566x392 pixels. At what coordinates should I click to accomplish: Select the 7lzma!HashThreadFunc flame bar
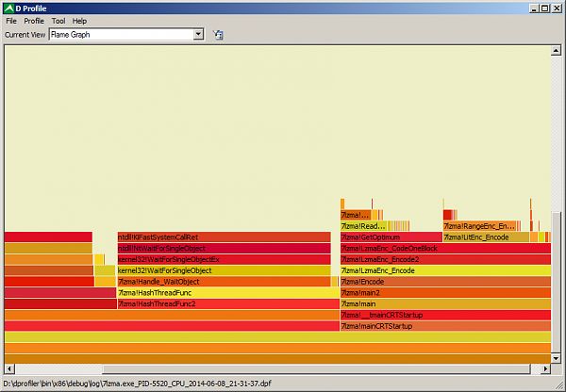228,293
